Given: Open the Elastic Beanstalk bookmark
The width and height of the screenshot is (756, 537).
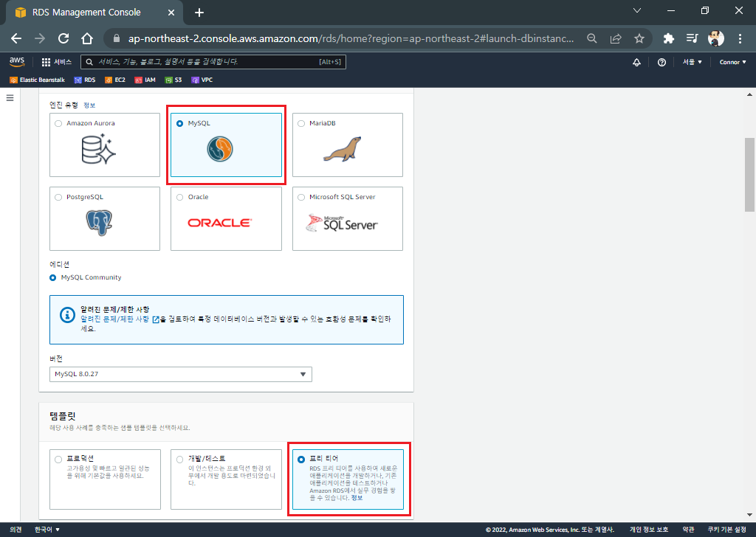Looking at the screenshot, I should [x=38, y=80].
